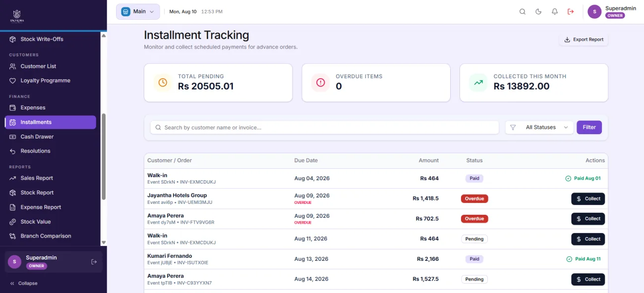Navigate to Expenses
Screen dimensions: 644x293
pos(50,108)
